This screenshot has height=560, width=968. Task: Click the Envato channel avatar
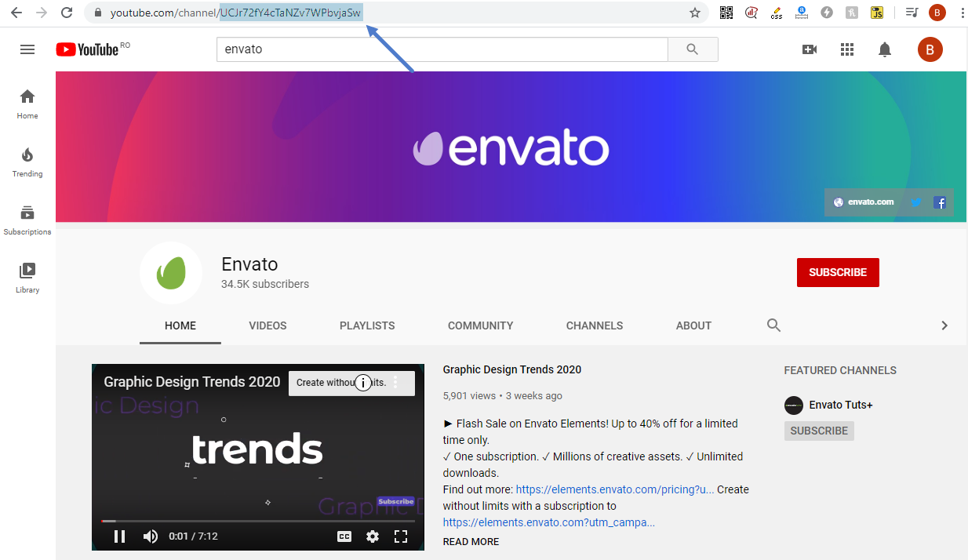coord(171,273)
